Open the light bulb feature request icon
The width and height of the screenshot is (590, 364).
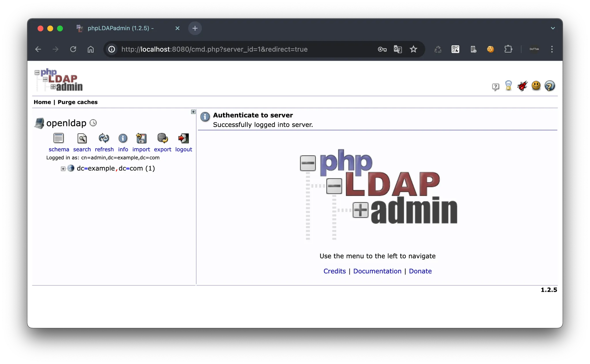(x=508, y=86)
